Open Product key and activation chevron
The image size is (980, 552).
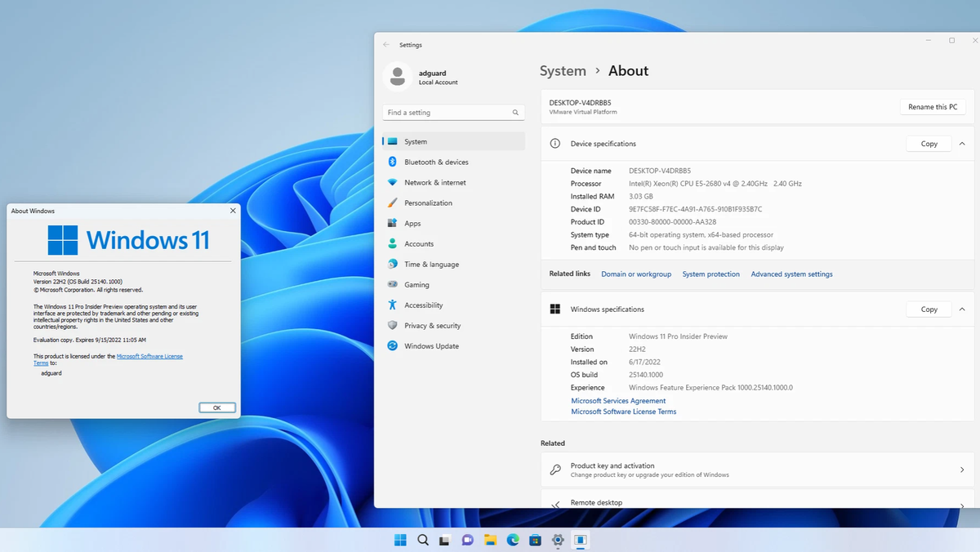pyautogui.click(x=962, y=470)
